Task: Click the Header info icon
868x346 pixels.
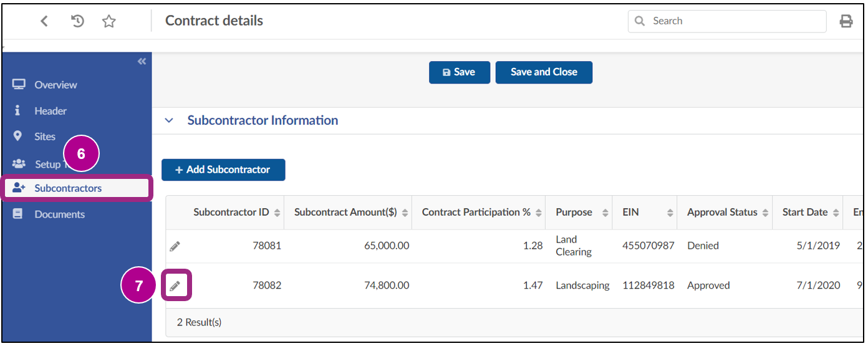Action: pyautogui.click(x=17, y=110)
